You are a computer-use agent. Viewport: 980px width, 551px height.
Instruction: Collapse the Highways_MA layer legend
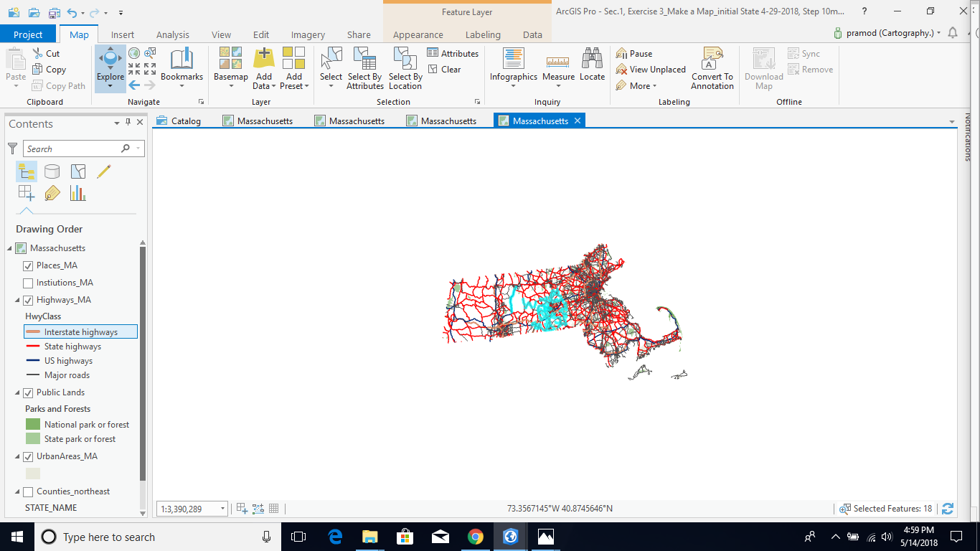(x=18, y=300)
